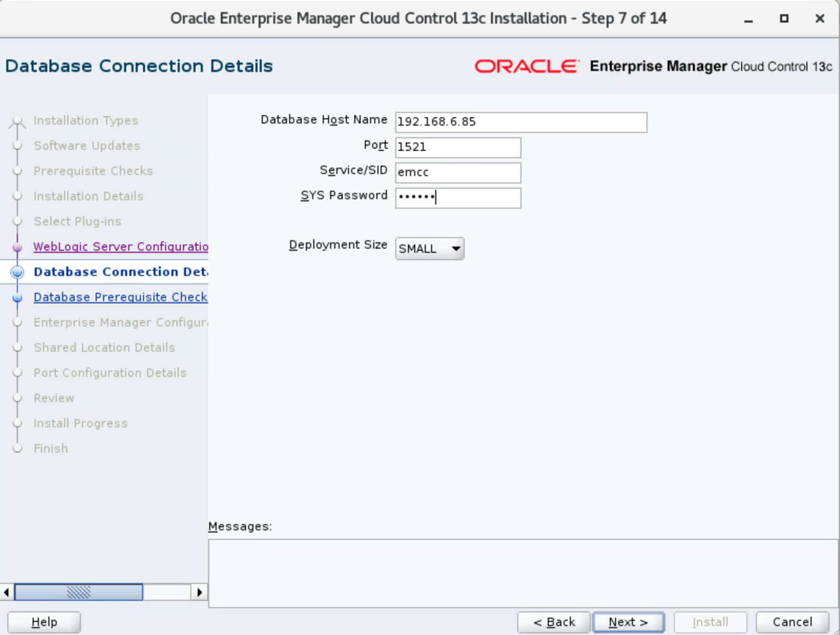Click the Messages text area
The width and height of the screenshot is (840, 635).
(523, 573)
